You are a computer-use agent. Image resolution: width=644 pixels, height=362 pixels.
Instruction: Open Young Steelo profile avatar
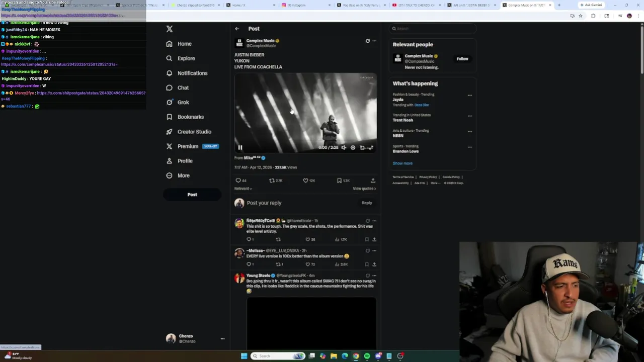click(x=239, y=279)
